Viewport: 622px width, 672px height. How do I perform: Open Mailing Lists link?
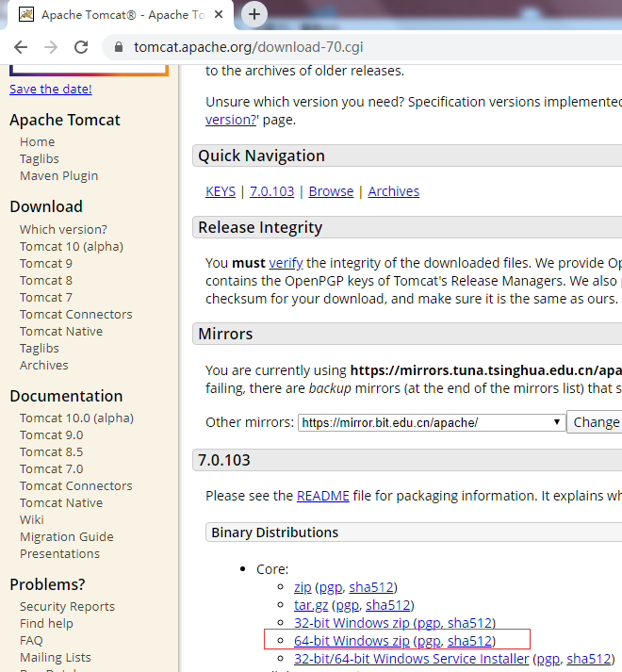click(x=56, y=658)
